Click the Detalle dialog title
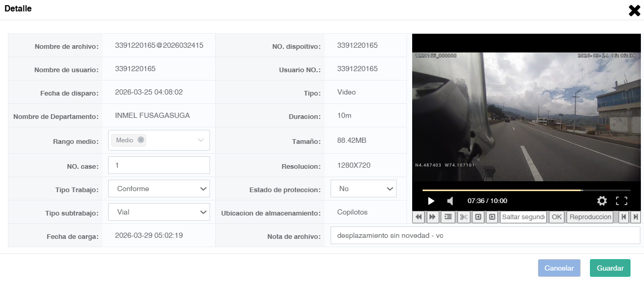Screen dimensions: 644x282 click(x=18, y=8)
